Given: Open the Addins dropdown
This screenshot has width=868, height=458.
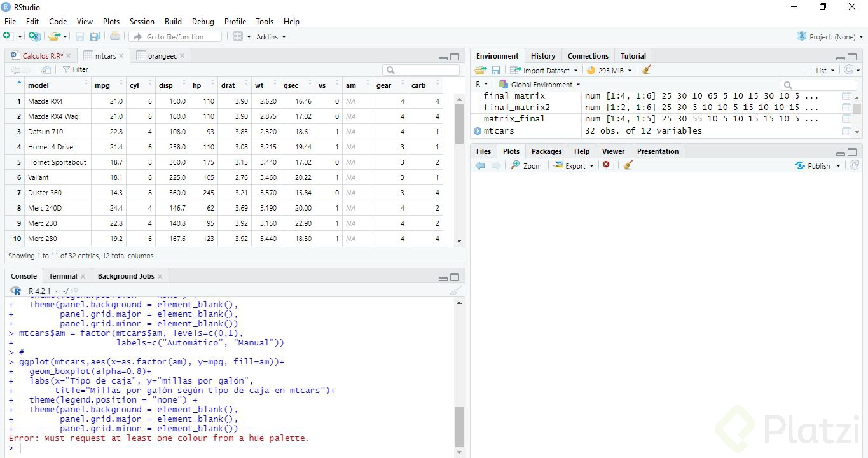Looking at the screenshot, I should 271,37.
